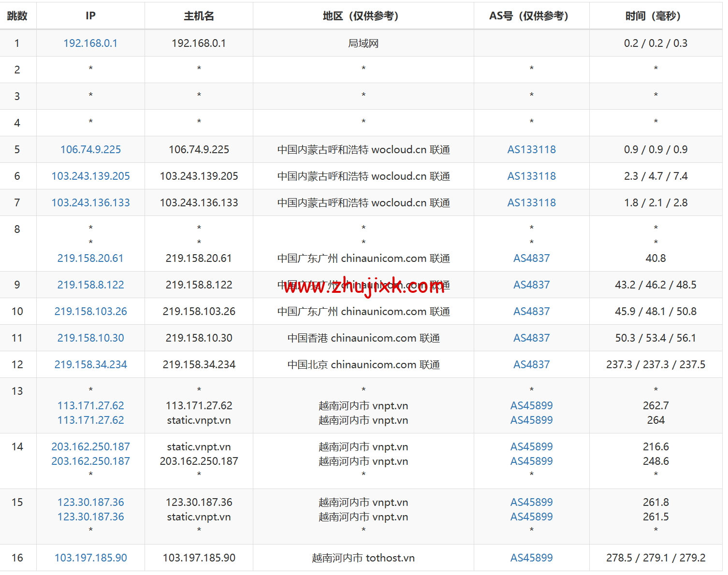728x575 pixels.
Task: Open the 123.30.187.36 link on hop 15
Action: (90, 502)
